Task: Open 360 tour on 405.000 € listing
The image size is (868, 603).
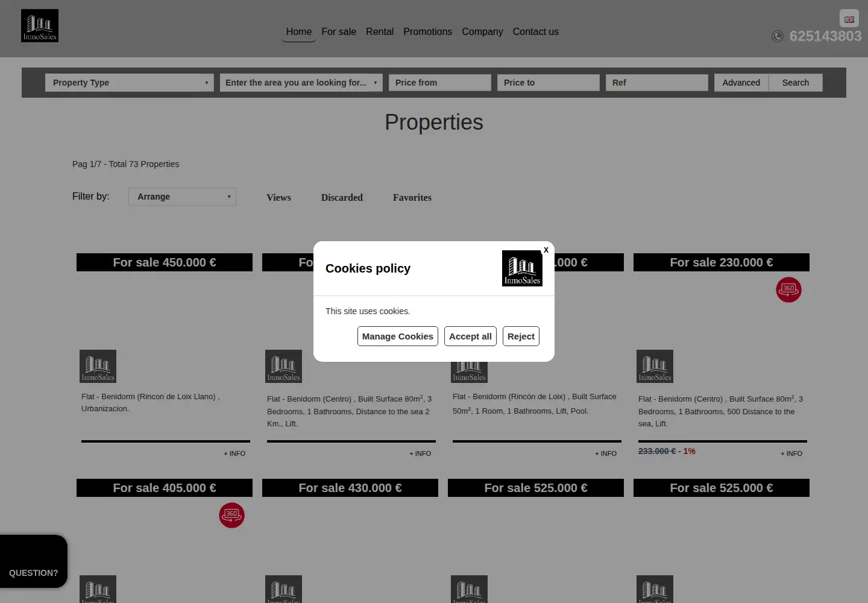Action: click(x=231, y=515)
